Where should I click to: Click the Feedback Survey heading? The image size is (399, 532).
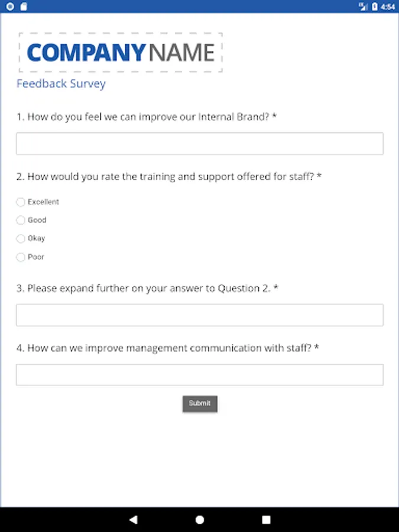point(61,83)
